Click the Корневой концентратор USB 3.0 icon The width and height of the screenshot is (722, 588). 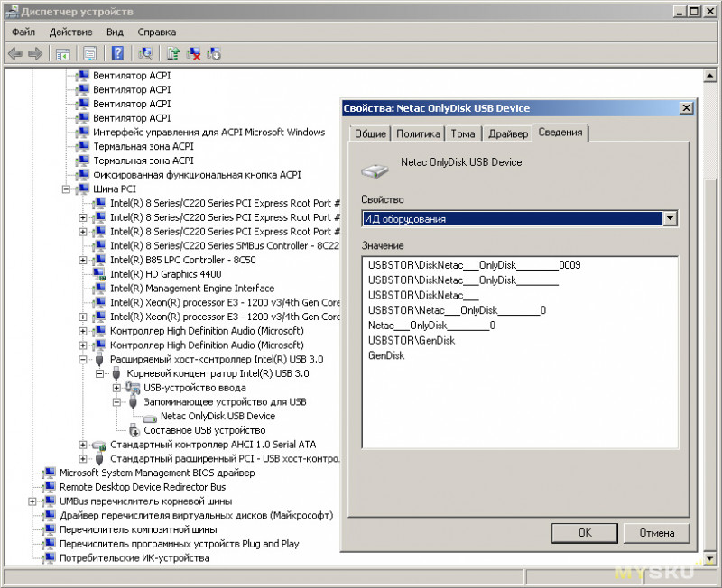(x=116, y=373)
